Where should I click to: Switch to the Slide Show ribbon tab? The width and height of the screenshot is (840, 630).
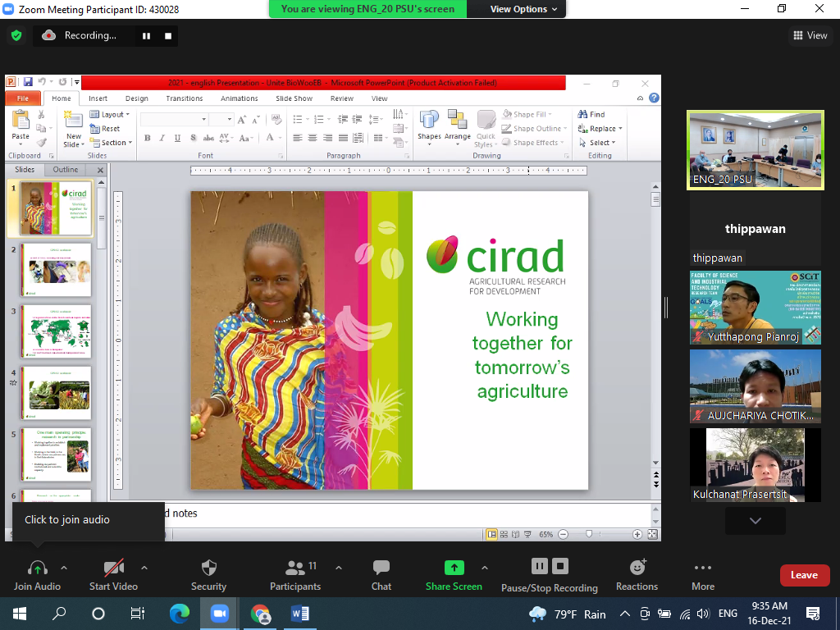(x=294, y=98)
